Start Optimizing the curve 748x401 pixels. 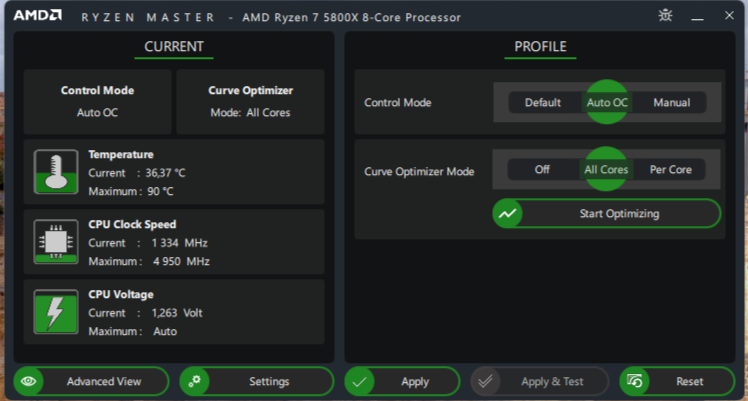tap(607, 214)
